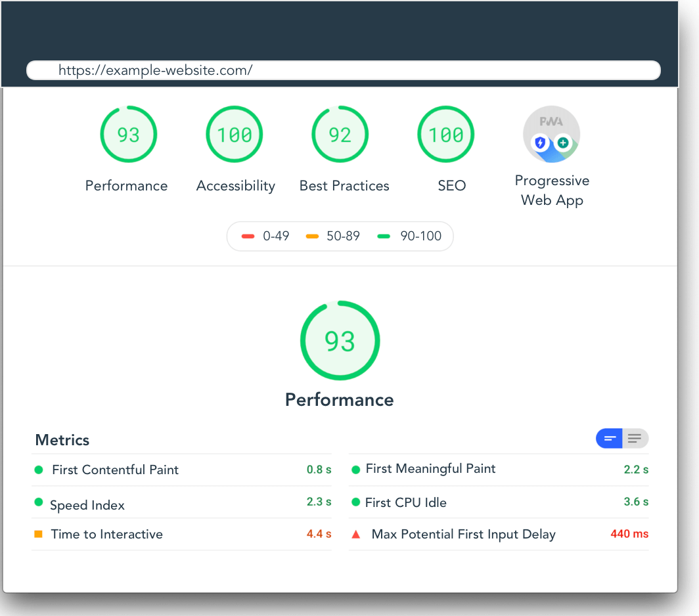
Task: Select the Performance section label
Action: (x=126, y=186)
